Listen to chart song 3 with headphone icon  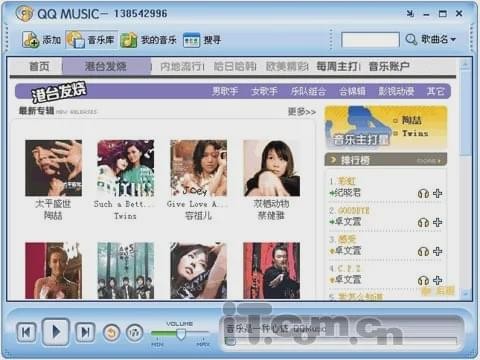[423, 251]
